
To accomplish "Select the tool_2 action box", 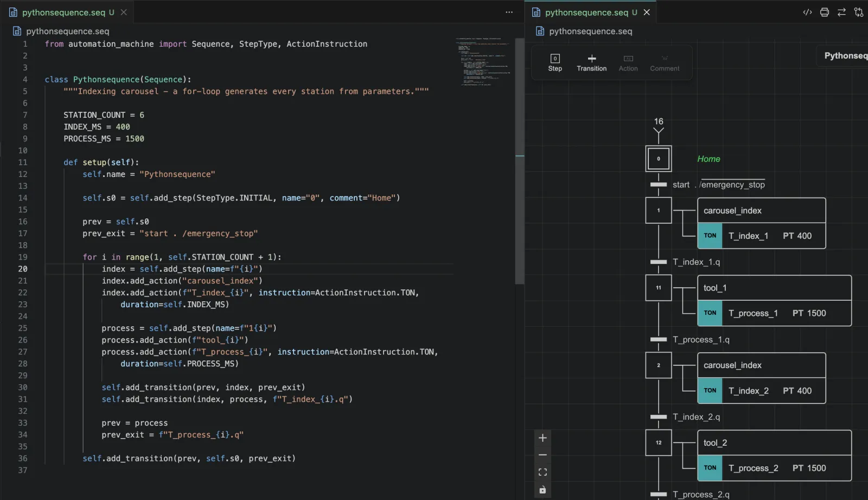I will pyautogui.click(x=774, y=442).
